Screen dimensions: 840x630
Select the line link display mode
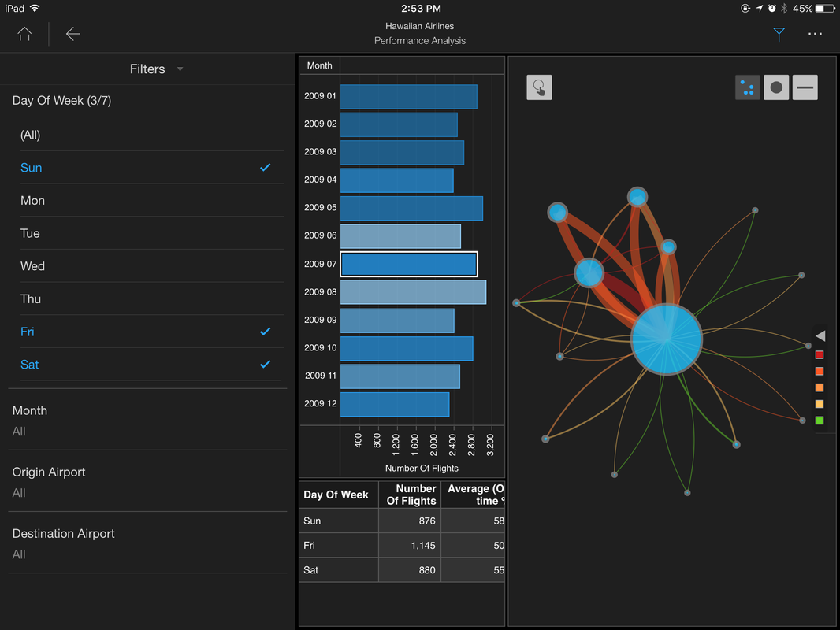(805, 87)
